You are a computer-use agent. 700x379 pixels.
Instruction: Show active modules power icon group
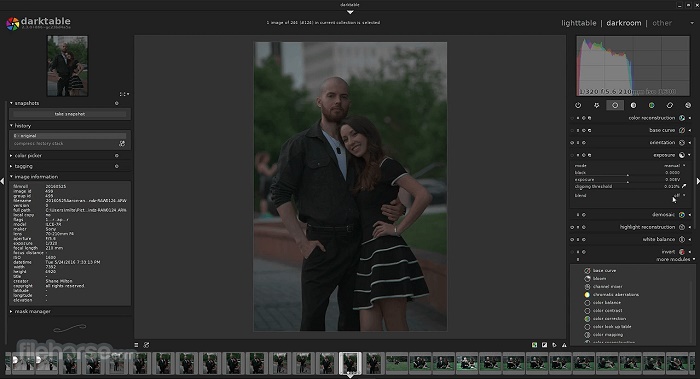(x=578, y=105)
